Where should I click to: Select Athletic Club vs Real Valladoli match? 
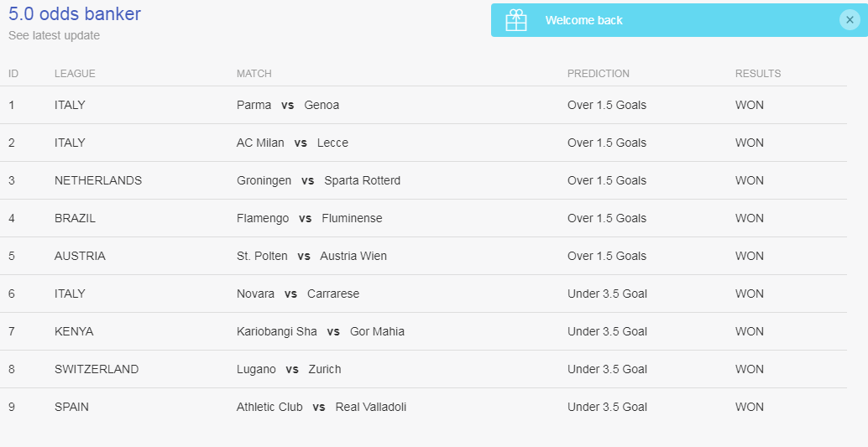click(x=322, y=407)
